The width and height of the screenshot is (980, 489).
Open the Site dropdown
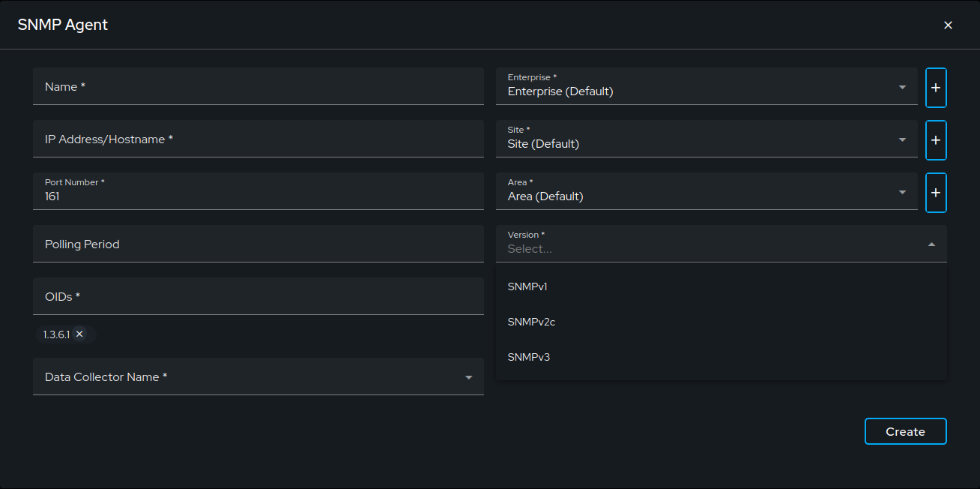click(x=707, y=139)
